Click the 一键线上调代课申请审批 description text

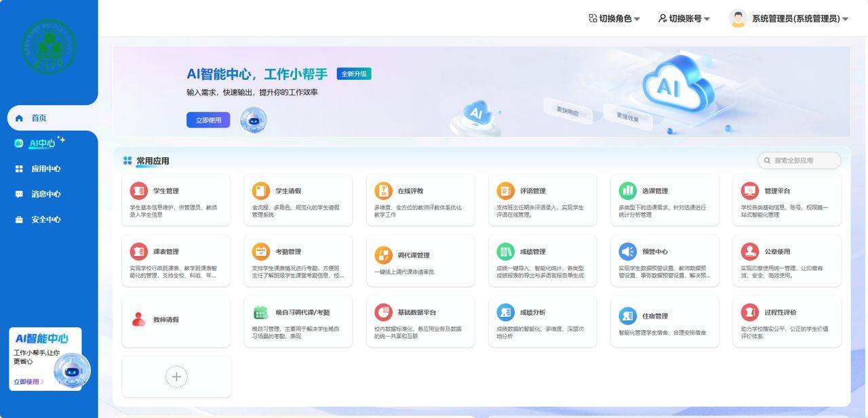pyautogui.click(x=404, y=272)
